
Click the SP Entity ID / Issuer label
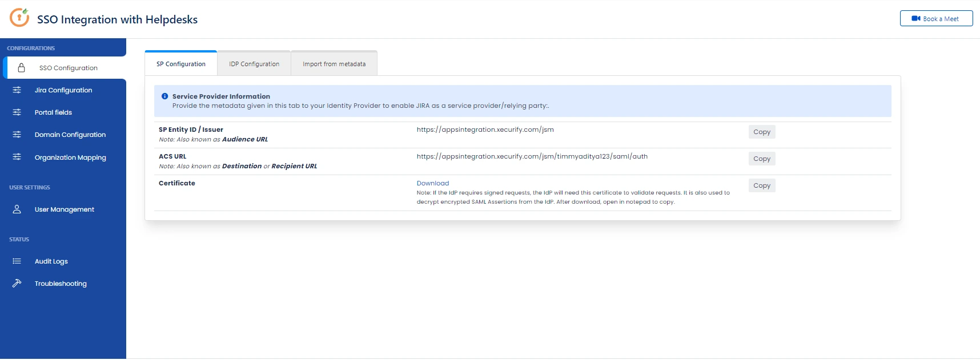pyautogui.click(x=191, y=130)
